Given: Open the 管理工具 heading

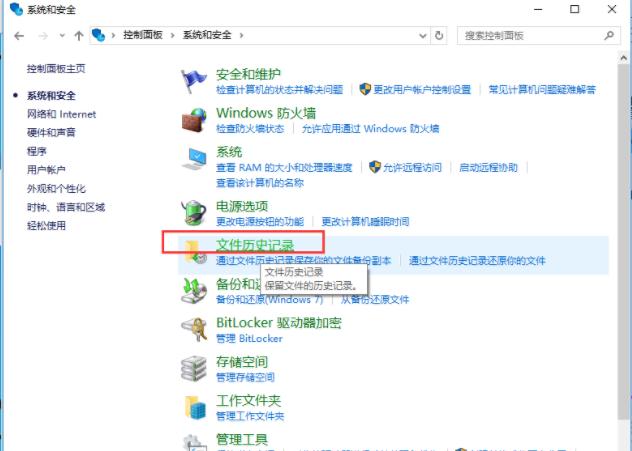Looking at the screenshot, I should (242, 439).
